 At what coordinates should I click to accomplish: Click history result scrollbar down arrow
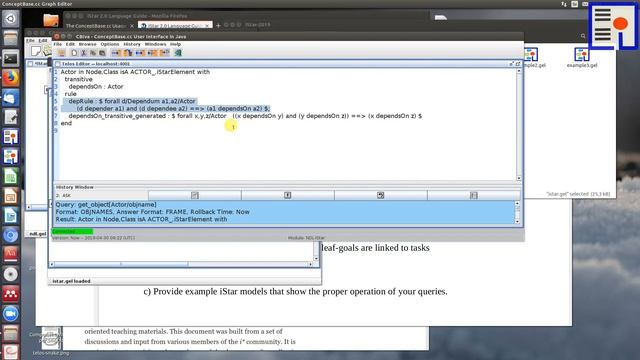(x=517, y=221)
